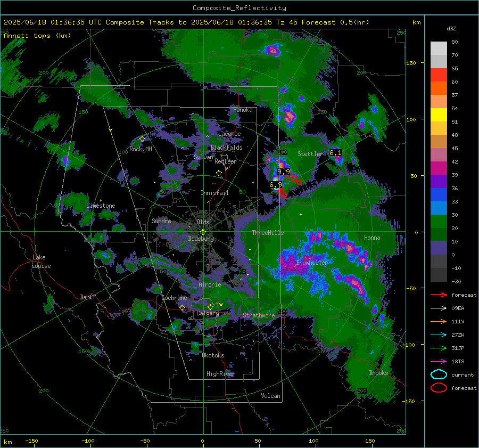This screenshot has width=479, height=448.
Task: Click the -30 dBZ legend value
Action: click(456, 281)
